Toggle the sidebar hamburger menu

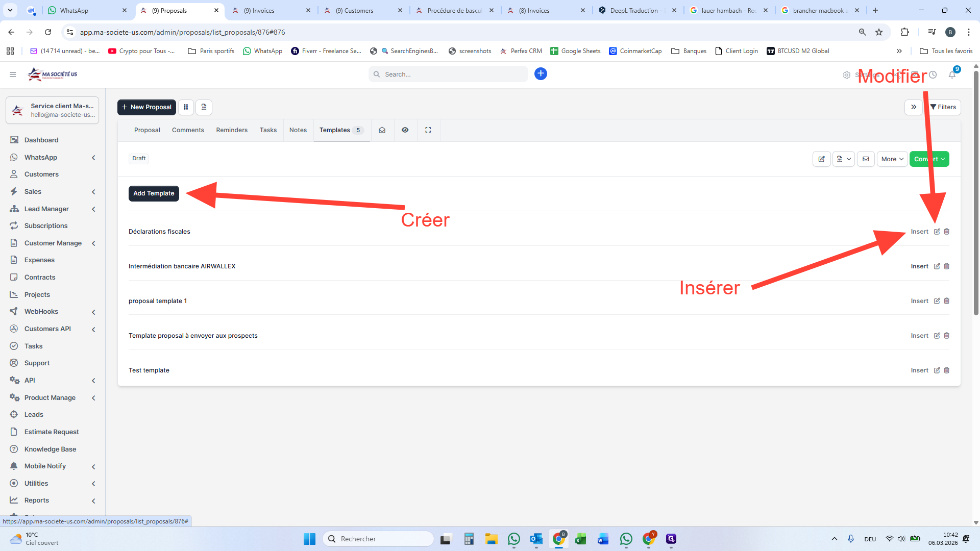coord(13,74)
